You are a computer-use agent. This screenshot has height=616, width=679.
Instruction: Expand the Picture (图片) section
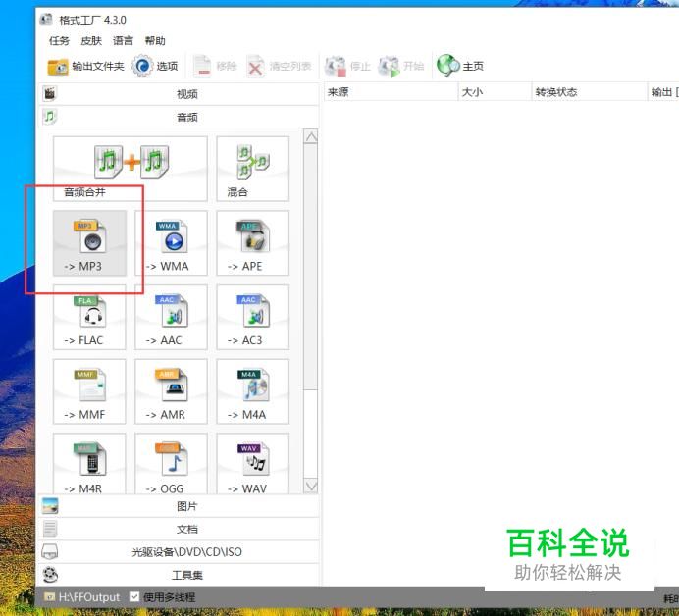pyautogui.click(x=179, y=506)
